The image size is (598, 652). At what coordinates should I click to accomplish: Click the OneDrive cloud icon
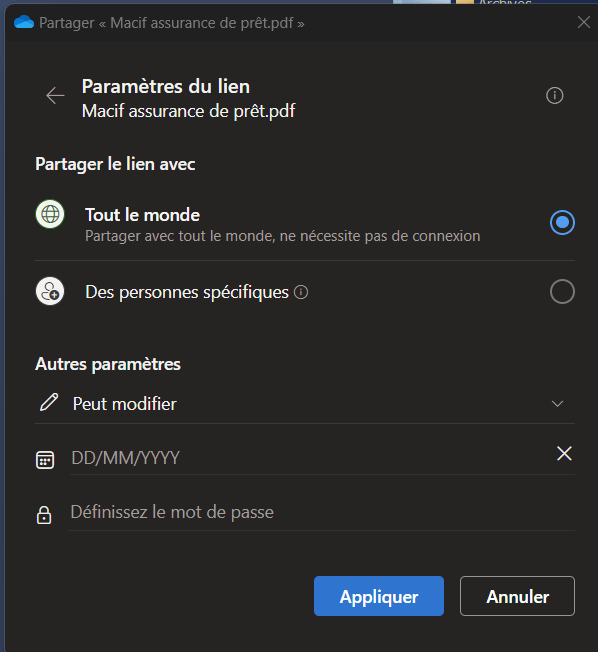(x=24, y=22)
